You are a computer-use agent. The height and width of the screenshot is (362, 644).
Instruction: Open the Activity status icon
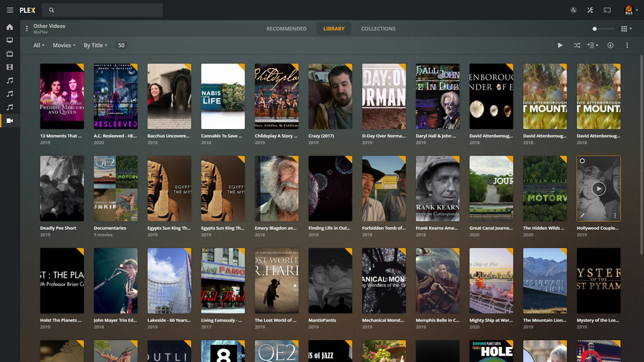574,10
